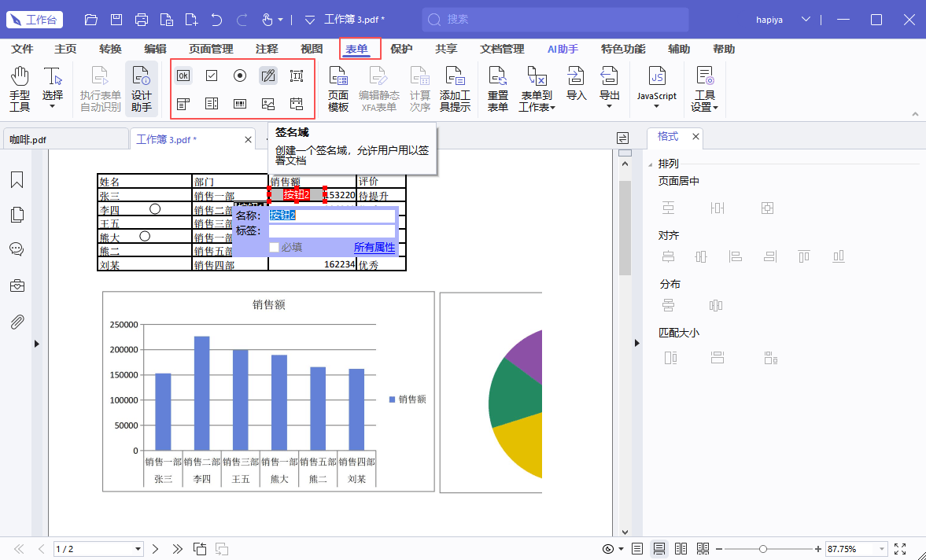Click Add Tooltip (添加工具提示)
This screenshot has width=926, height=560.
coord(455,89)
